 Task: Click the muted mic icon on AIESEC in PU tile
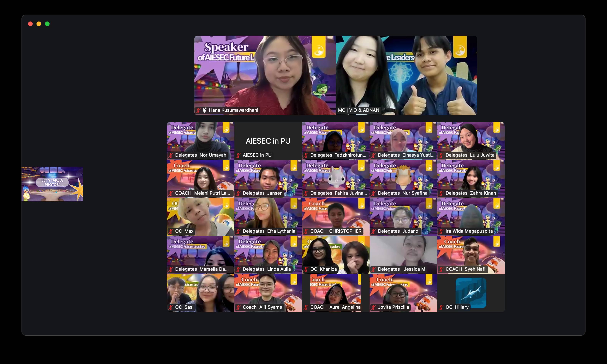238,155
